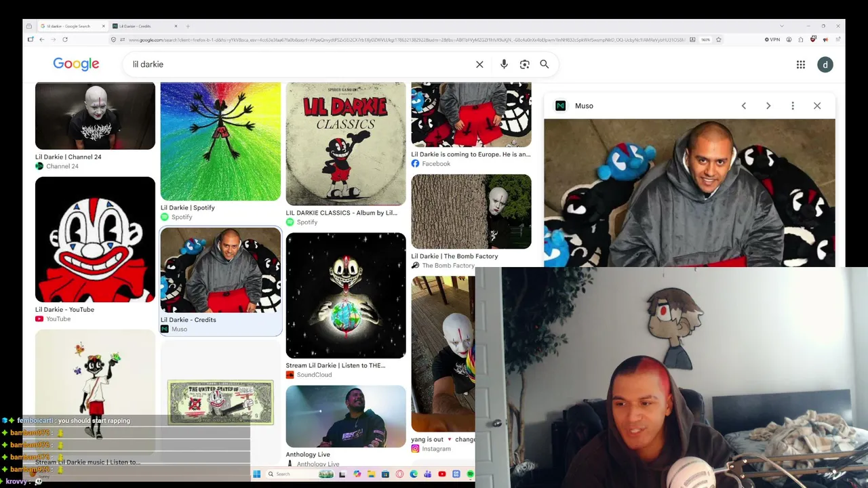
Task: Click the 'SoundCloud' source label
Action: [x=314, y=375]
